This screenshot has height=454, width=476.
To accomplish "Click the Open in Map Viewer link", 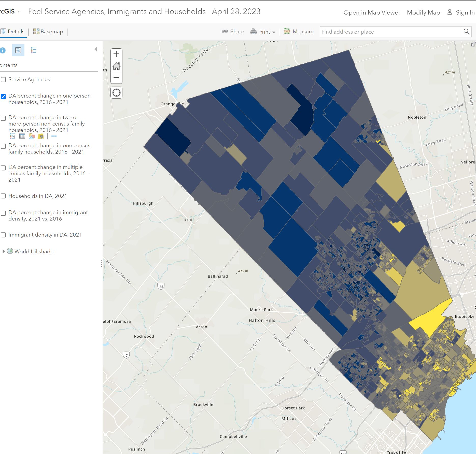I will (372, 12).
